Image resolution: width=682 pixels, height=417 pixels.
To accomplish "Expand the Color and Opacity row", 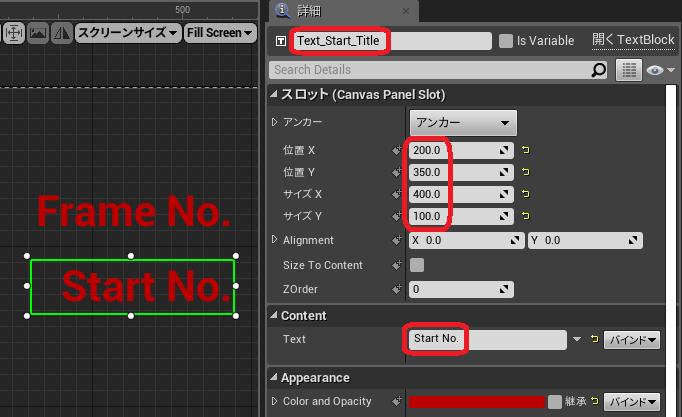I will pyautogui.click(x=274, y=401).
